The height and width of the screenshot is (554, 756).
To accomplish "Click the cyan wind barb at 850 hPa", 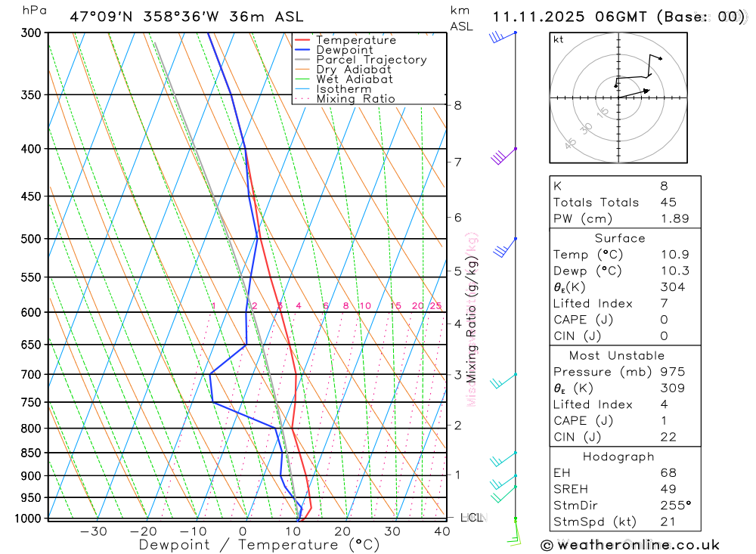I will pos(503,460).
